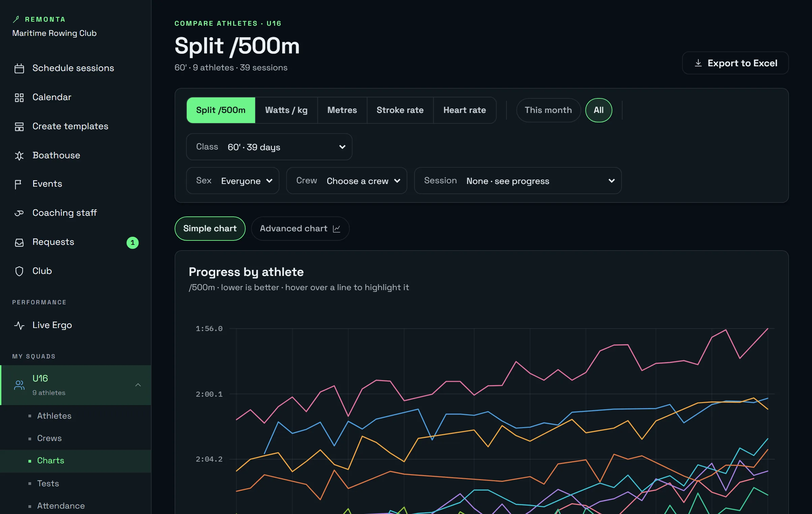Click the U16 squad people icon
Viewport: 812px width, 514px height.
pyautogui.click(x=19, y=385)
